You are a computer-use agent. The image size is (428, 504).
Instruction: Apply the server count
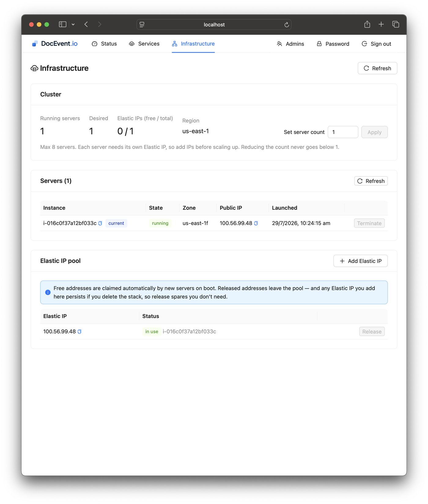(374, 132)
